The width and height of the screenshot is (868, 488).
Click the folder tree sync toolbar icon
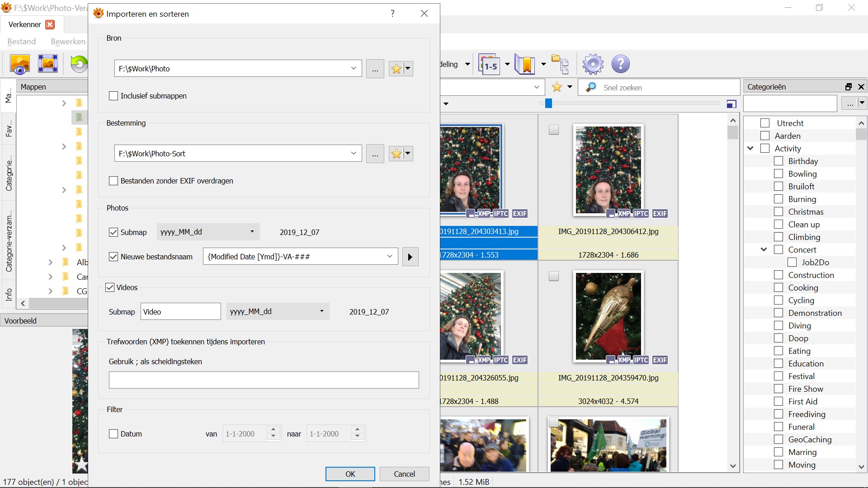560,64
